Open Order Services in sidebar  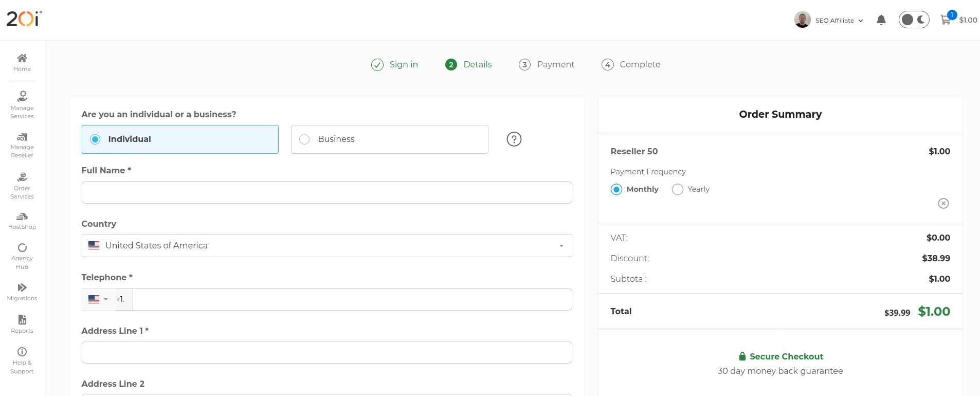coord(22,186)
